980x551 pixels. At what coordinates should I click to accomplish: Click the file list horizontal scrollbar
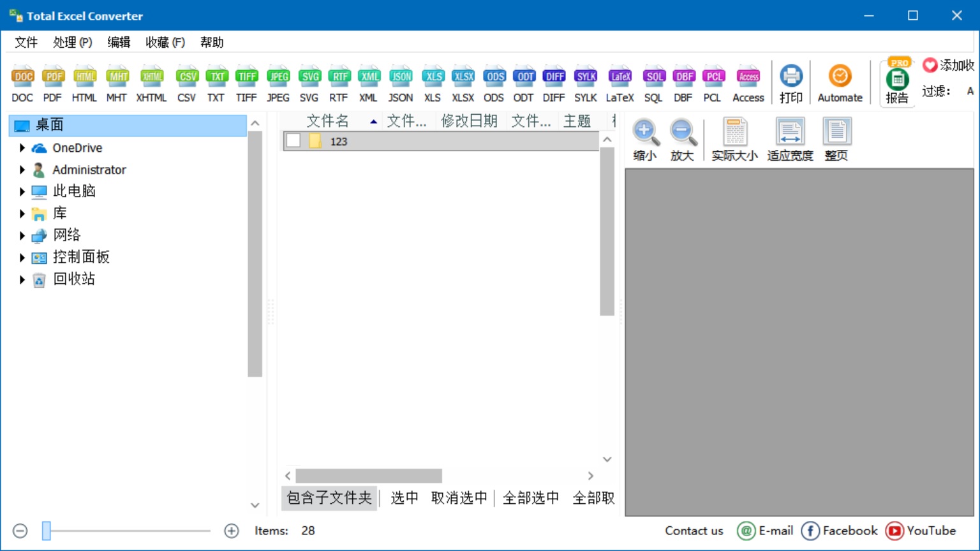coord(369,476)
